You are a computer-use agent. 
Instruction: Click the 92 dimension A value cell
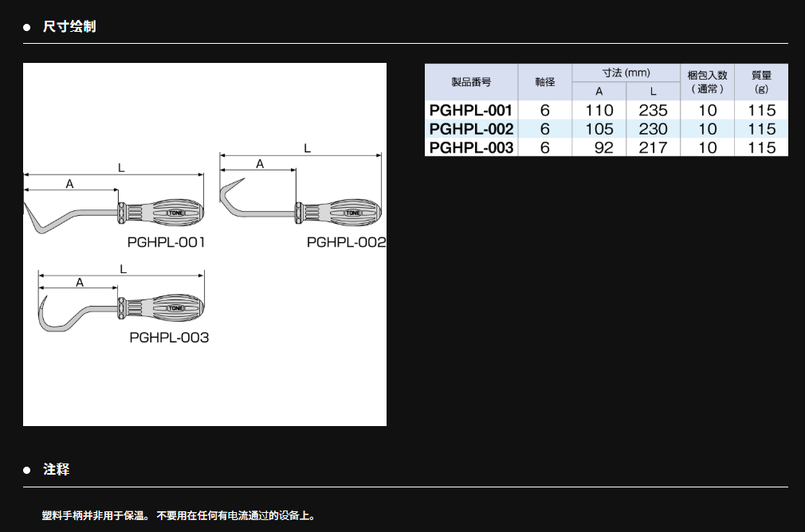tap(599, 147)
